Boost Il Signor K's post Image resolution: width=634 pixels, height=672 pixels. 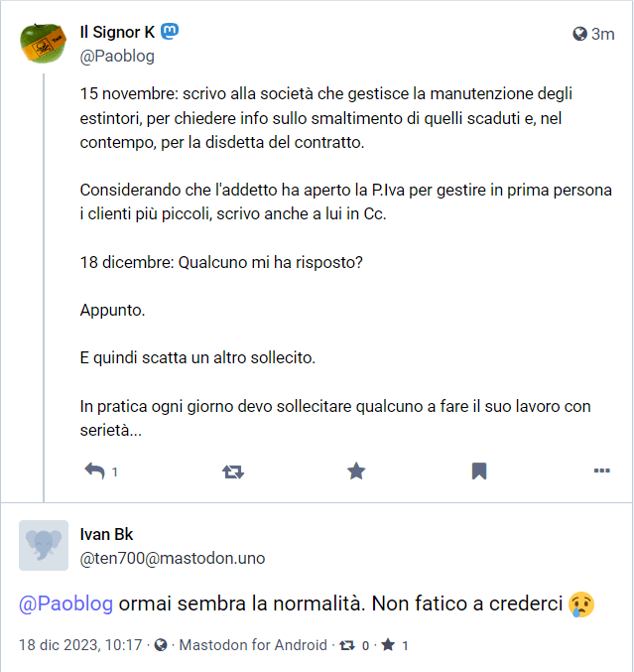click(x=233, y=471)
